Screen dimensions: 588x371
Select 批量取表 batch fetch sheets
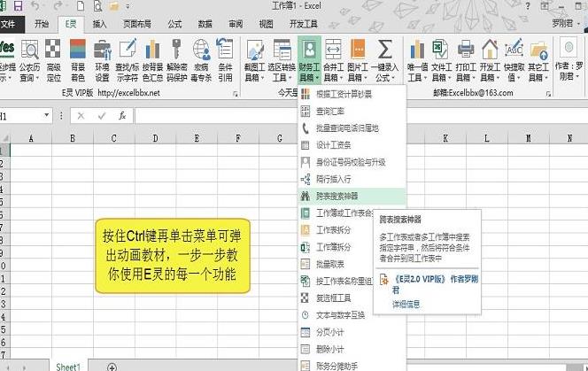click(330, 264)
